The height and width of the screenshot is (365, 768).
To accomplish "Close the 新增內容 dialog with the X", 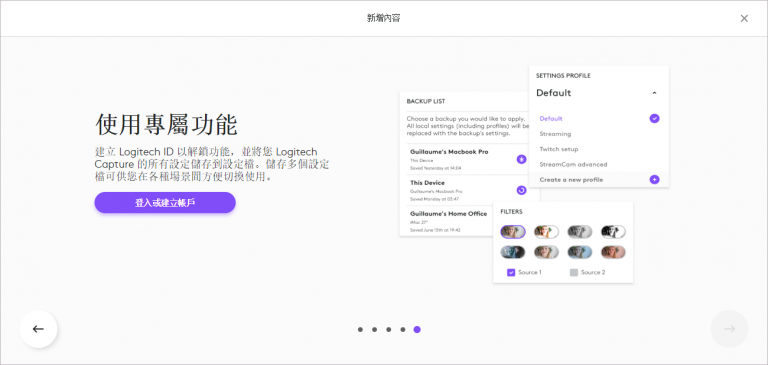I will point(744,18).
